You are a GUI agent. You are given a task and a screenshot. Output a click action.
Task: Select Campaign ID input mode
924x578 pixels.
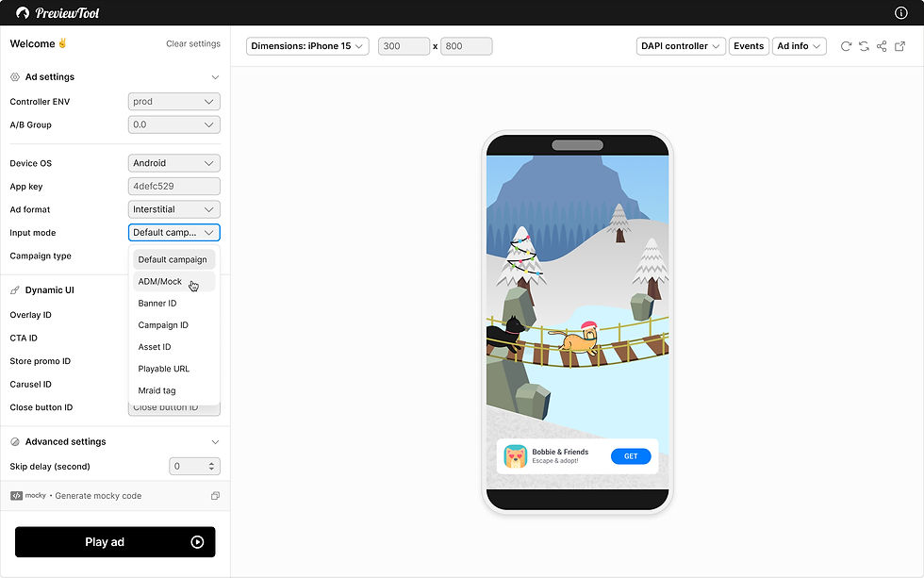point(173,325)
